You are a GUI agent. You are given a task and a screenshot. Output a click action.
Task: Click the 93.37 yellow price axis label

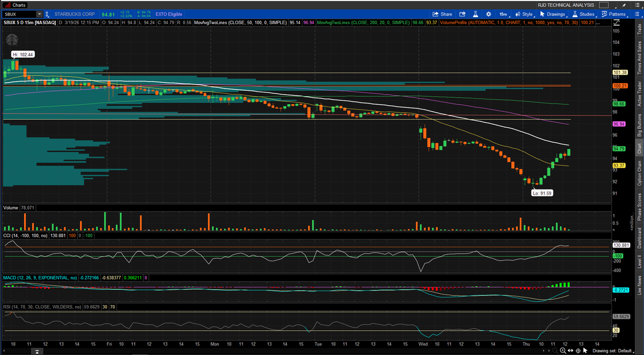coord(619,165)
